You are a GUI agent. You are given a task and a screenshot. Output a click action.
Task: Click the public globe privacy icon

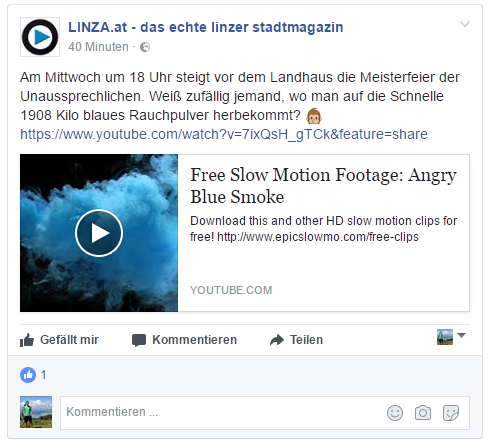[145, 47]
